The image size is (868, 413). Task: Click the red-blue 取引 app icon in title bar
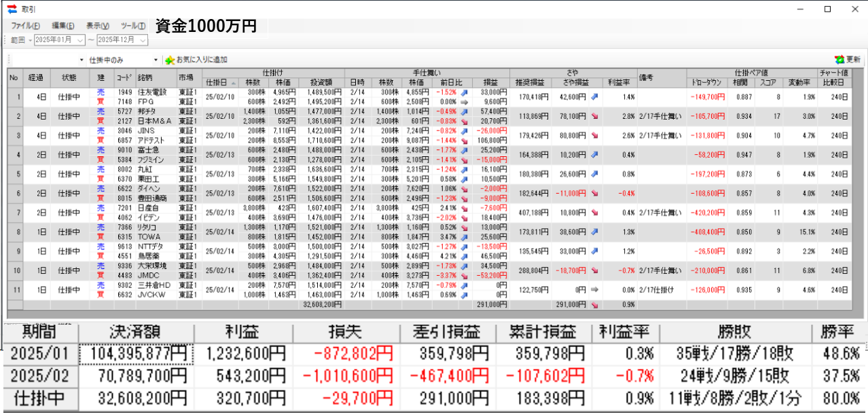pyautogui.click(x=12, y=9)
